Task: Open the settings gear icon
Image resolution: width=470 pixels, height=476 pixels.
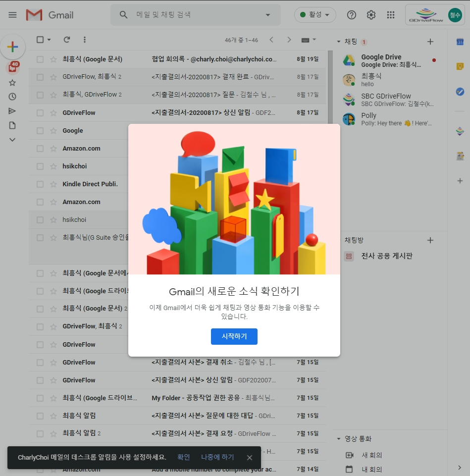Action: pos(371,15)
